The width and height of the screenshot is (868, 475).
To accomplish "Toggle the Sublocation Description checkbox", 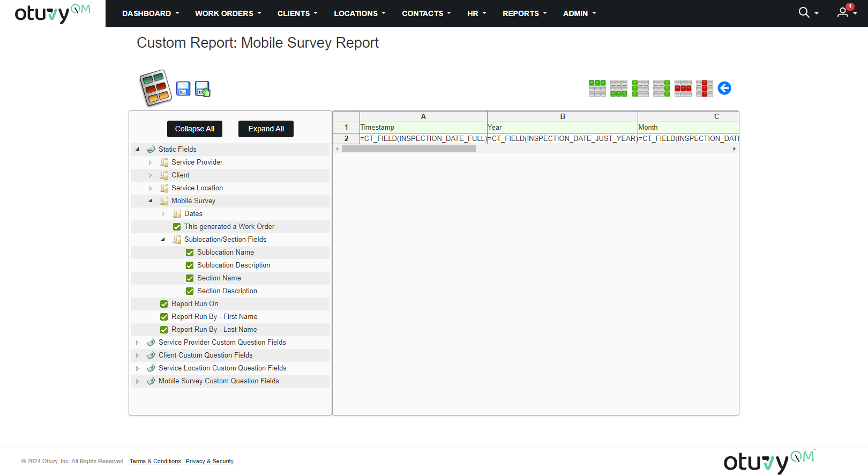I will (x=190, y=265).
